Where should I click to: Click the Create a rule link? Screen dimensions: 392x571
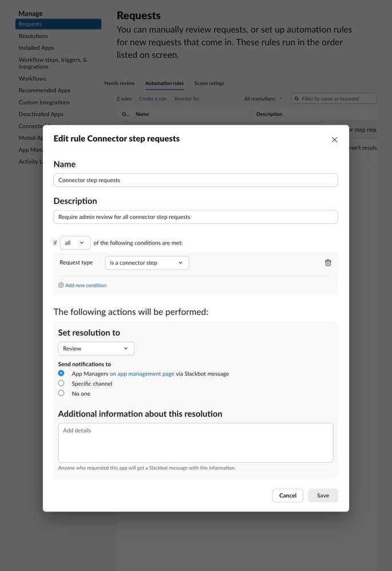click(x=153, y=99)
